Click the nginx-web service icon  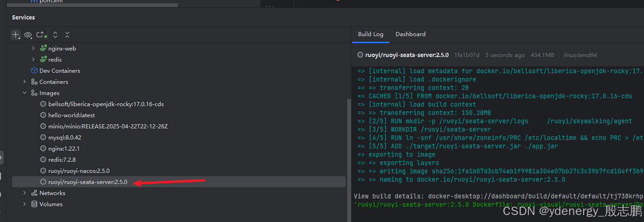(x=43, y=48)
